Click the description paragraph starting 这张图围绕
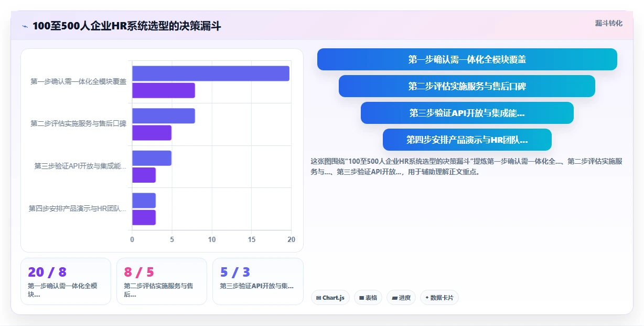The width and height of the screenshot is (644, 326). click(467, 166)
